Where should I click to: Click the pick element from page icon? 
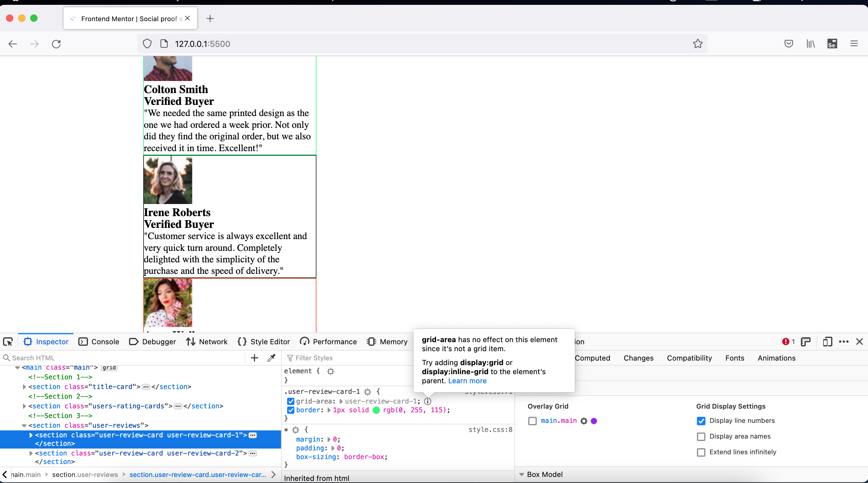coord(8,342)
